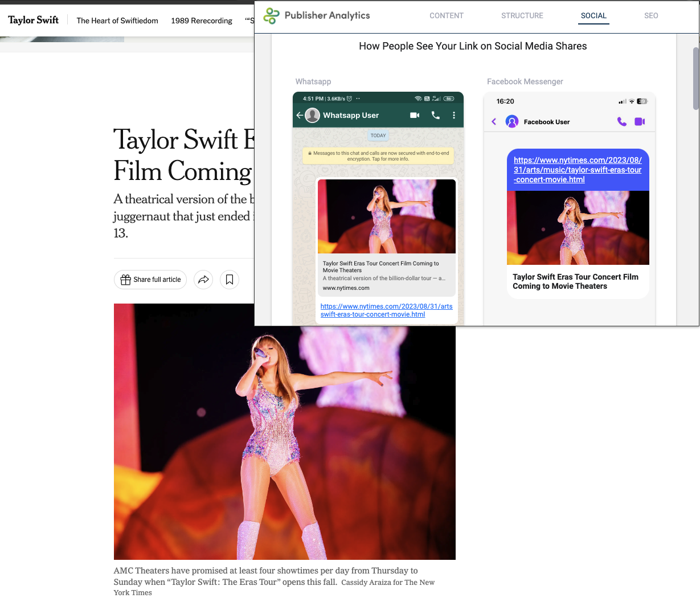Click the gift icon in share button

pos(126,280)
